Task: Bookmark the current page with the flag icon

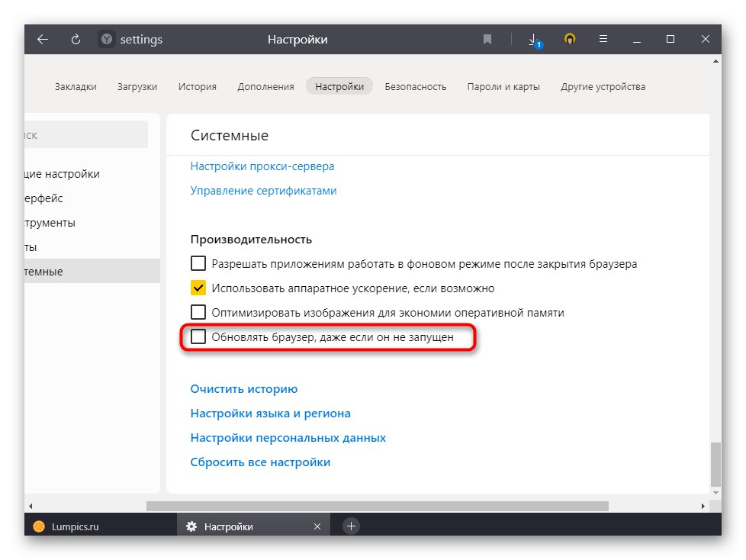Action: (487, 39)
